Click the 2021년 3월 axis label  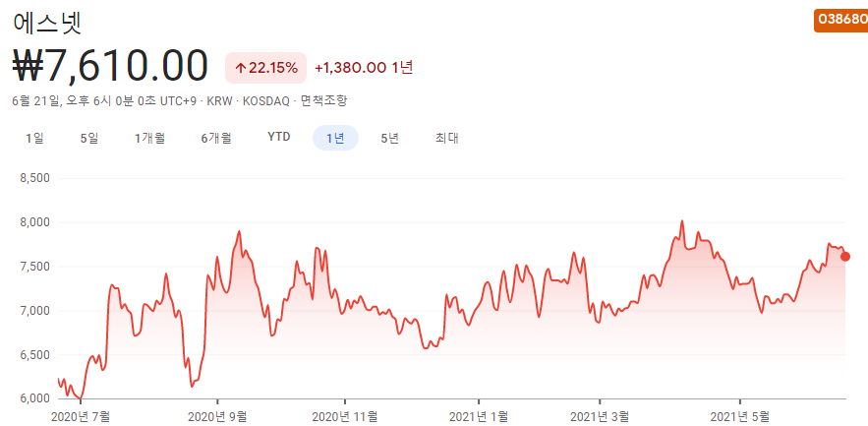click(600, 415)
